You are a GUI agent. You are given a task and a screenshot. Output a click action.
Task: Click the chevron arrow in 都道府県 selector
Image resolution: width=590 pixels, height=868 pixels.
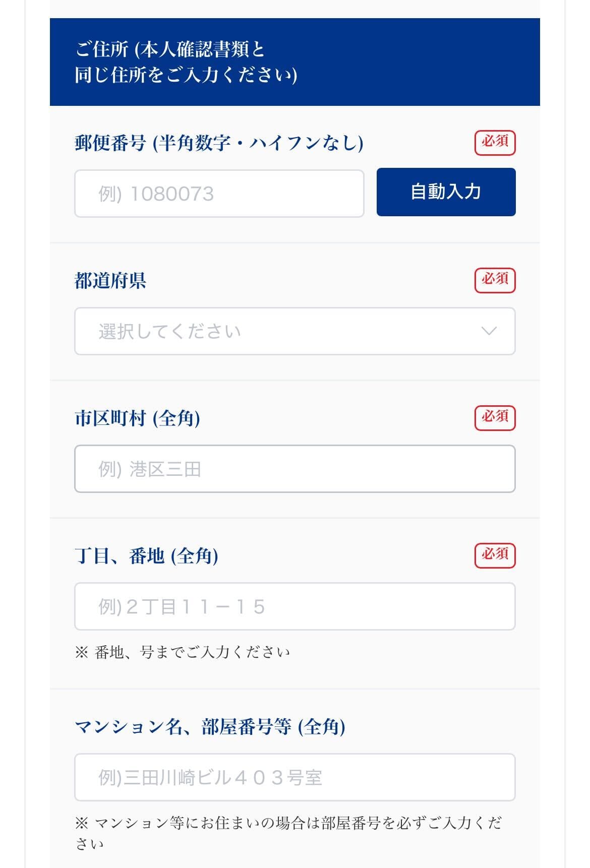click(x=489, y=331)
